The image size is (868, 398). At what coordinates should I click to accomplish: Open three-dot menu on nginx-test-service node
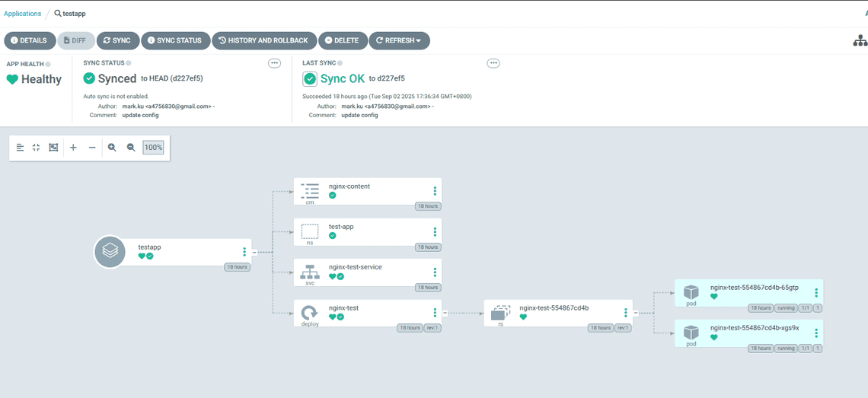[435, 272]
